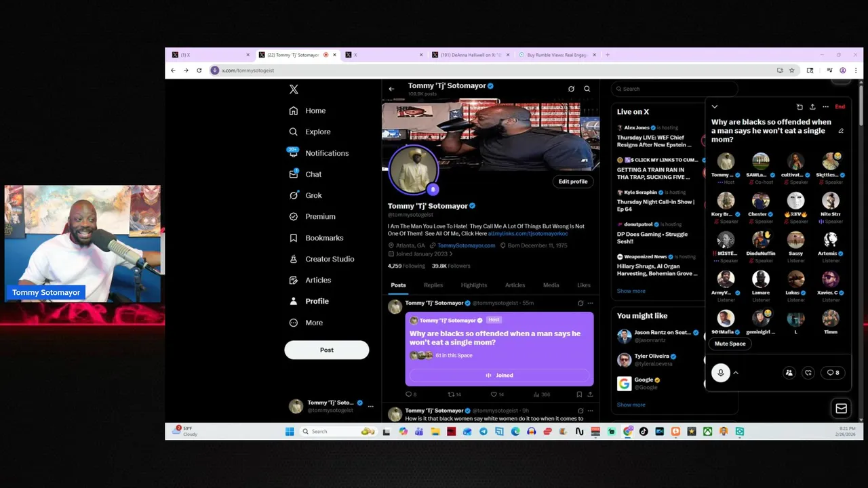
Task: Collapse the Space panel chevron
Action: (714, 106)
